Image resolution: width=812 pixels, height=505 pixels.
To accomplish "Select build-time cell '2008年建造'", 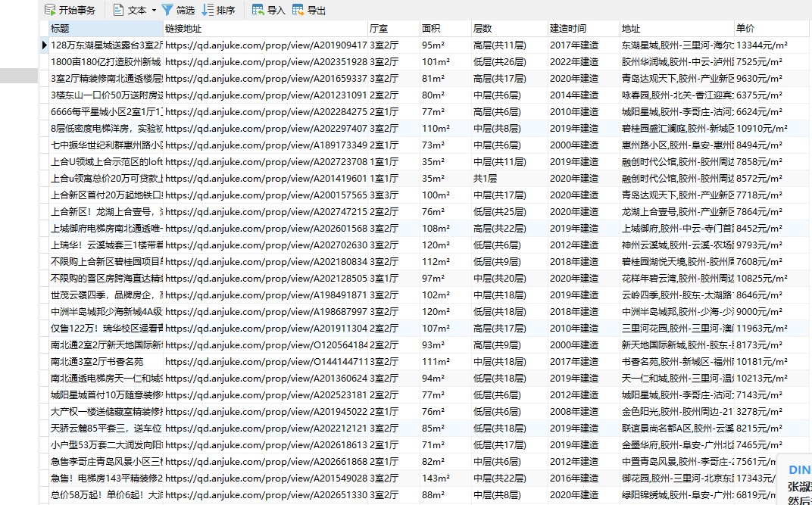I will [x=583, y=411].
